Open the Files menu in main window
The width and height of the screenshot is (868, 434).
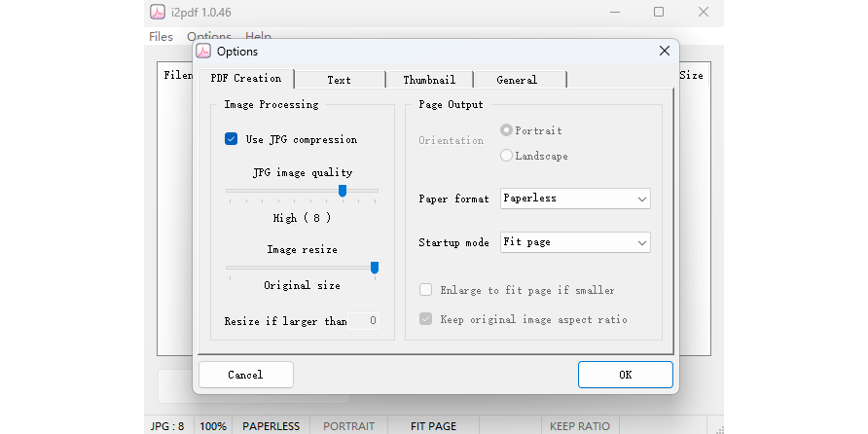tap(162, 37)
